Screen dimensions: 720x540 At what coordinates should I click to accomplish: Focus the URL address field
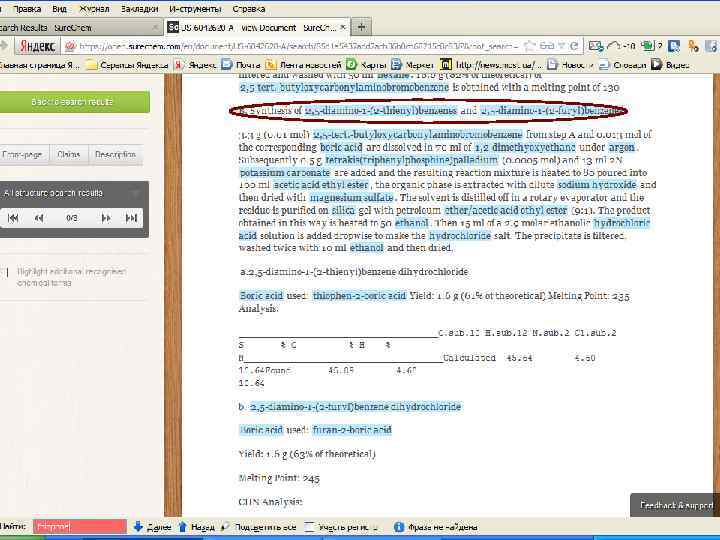298,46
